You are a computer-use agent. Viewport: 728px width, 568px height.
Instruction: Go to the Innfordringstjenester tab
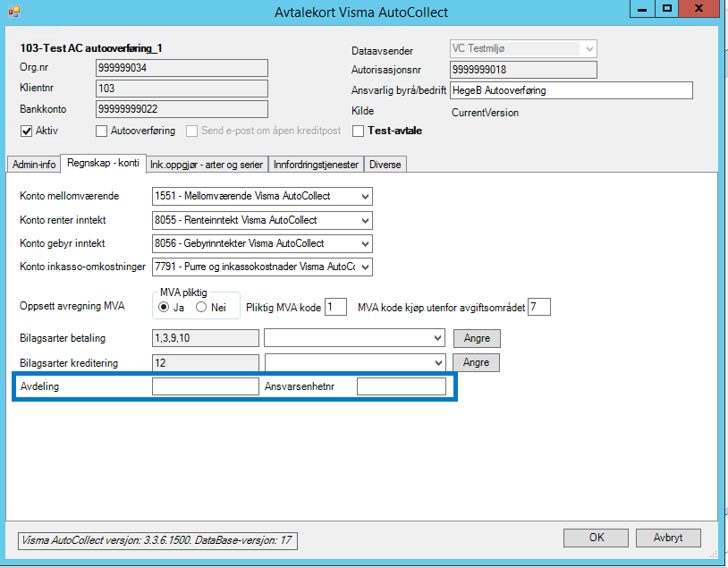(x=316, y=165)
